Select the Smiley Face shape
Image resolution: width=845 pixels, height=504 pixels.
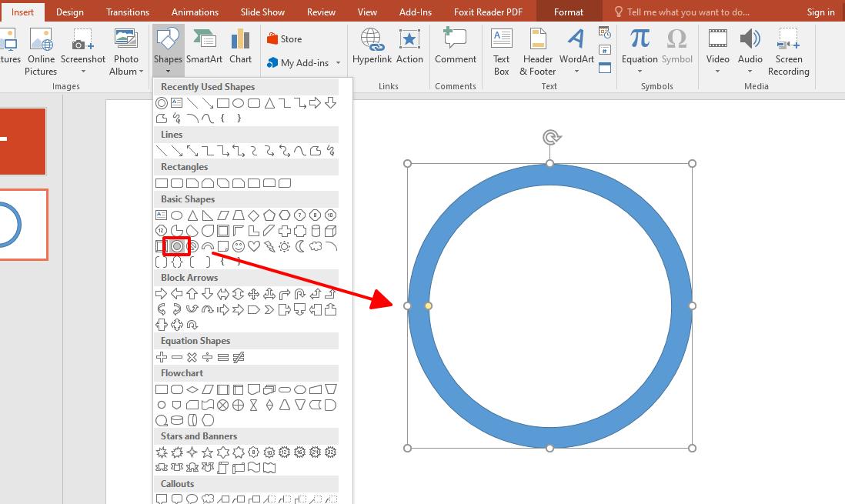[x=239, y=245]
